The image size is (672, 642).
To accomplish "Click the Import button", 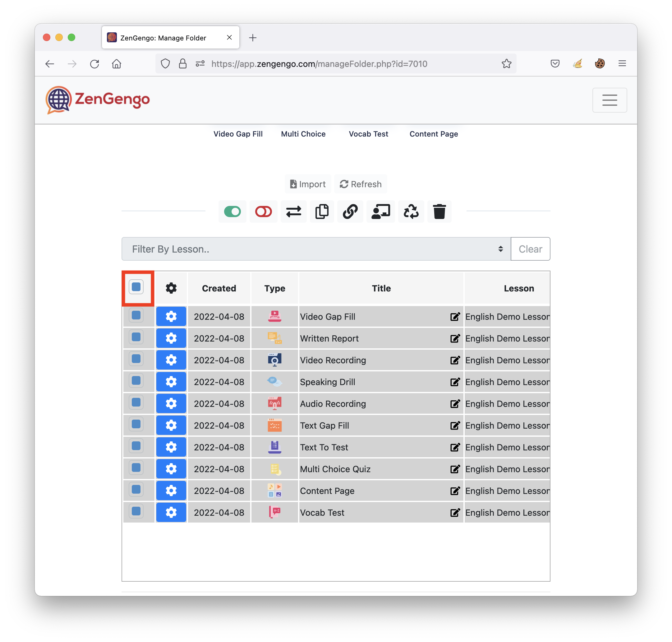I will pyautogui.click(x=307, y=184).
